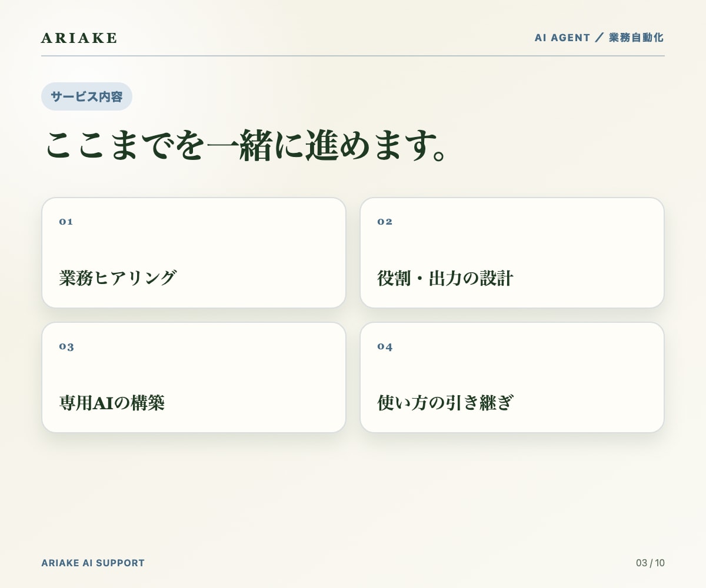Open the 業務ヒアリング card

[x=194, y=253]
